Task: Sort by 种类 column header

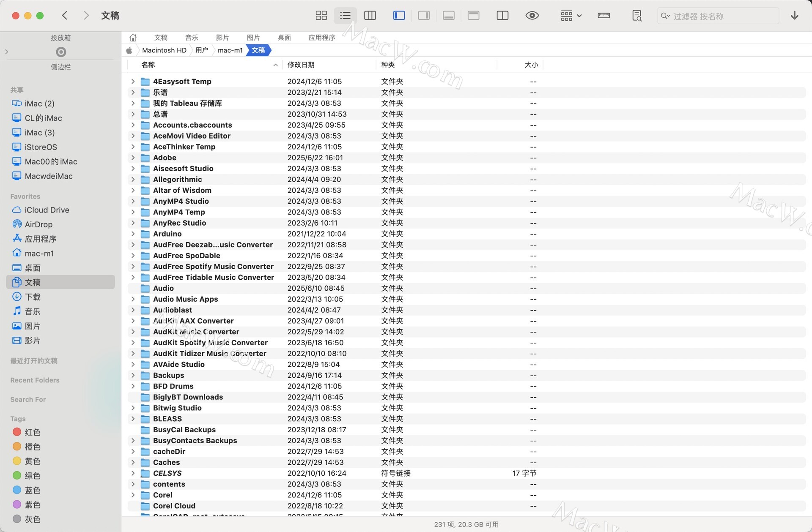Action: pyautogui.click(x=388, y=65)
